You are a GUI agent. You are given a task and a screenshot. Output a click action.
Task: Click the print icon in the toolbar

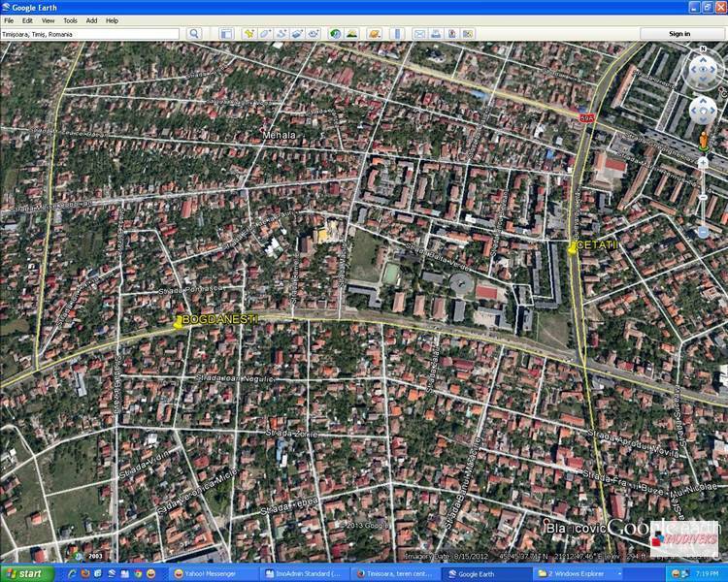click(436, 34)
